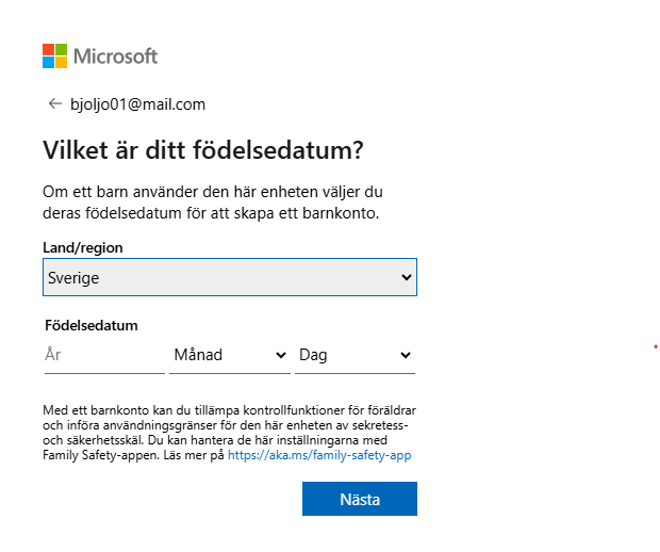
Task: Click the chevron arrow beside Månad
Action: 281,355
